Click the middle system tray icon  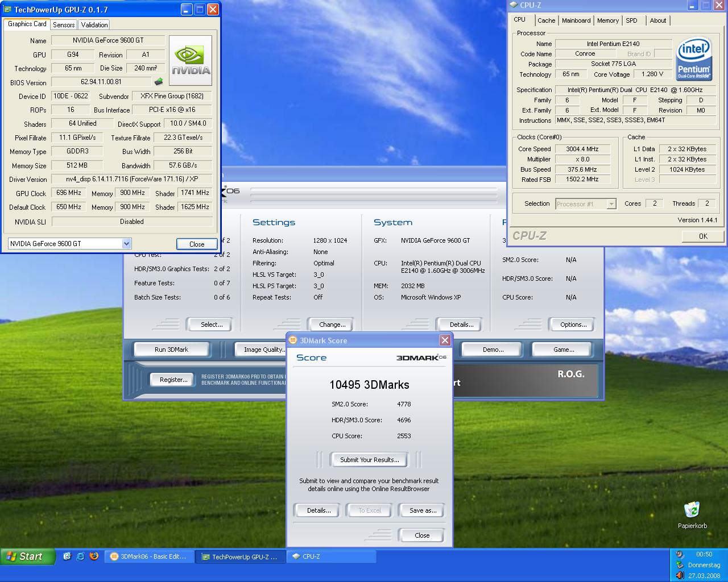(x=680, y=565)
